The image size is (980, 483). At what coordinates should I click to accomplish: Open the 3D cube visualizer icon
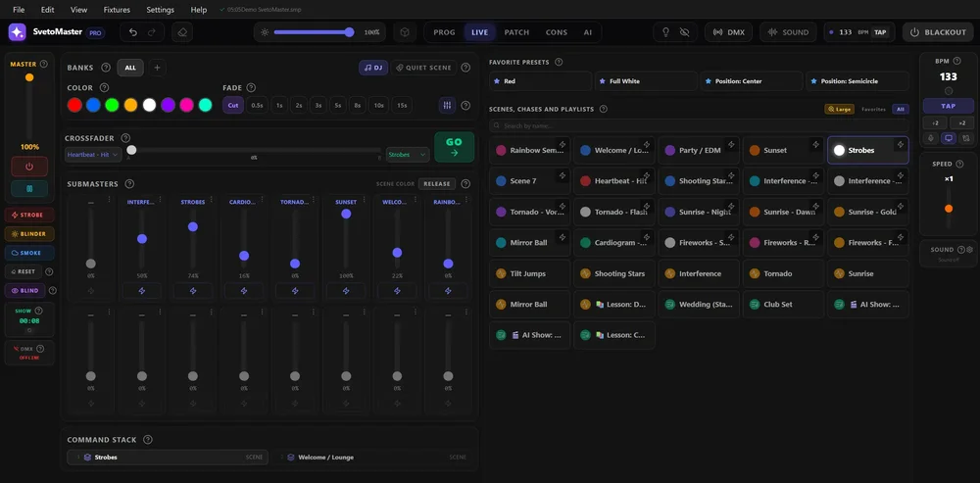[x=405, y=32]
